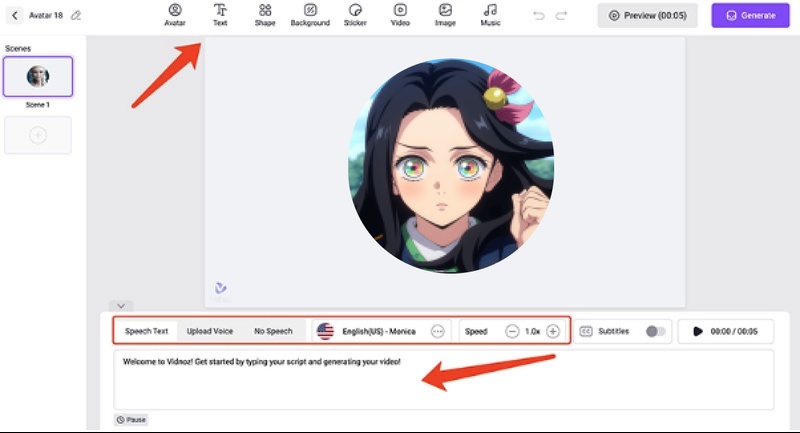Click the Preview (00:05) button
Image resolution: width=800 pixels, height=433 pixels.
pyautogui.click(x=648, y=15)
